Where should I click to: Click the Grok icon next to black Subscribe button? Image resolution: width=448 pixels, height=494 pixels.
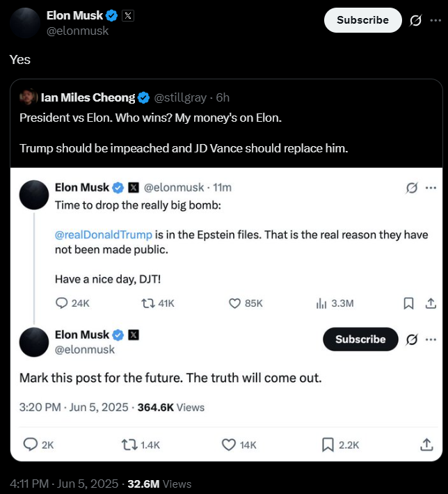coord(411,340)
